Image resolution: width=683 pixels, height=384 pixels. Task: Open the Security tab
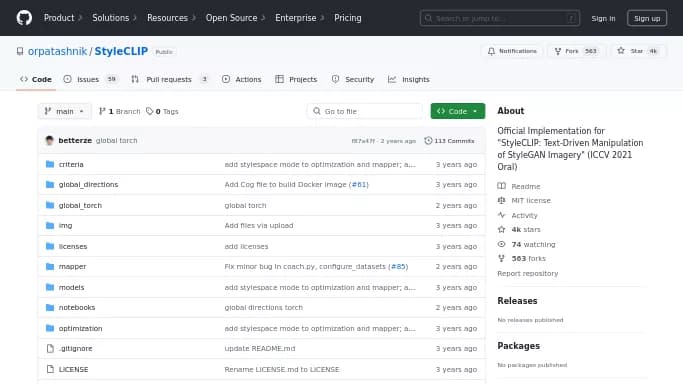point(353,79)
